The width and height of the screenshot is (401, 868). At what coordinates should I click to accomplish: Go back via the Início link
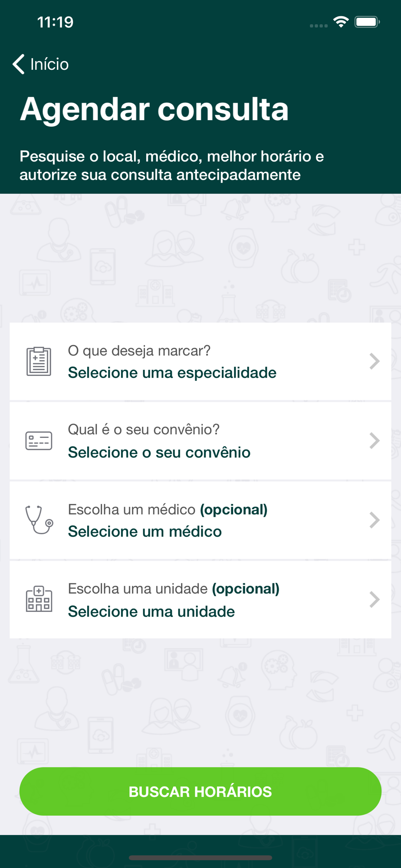point(49,64)
